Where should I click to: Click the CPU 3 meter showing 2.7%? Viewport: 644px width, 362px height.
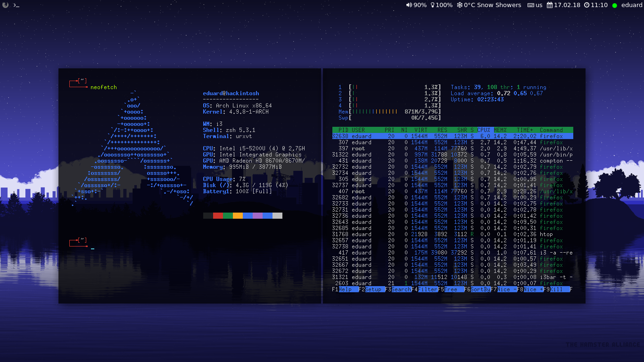389,99
